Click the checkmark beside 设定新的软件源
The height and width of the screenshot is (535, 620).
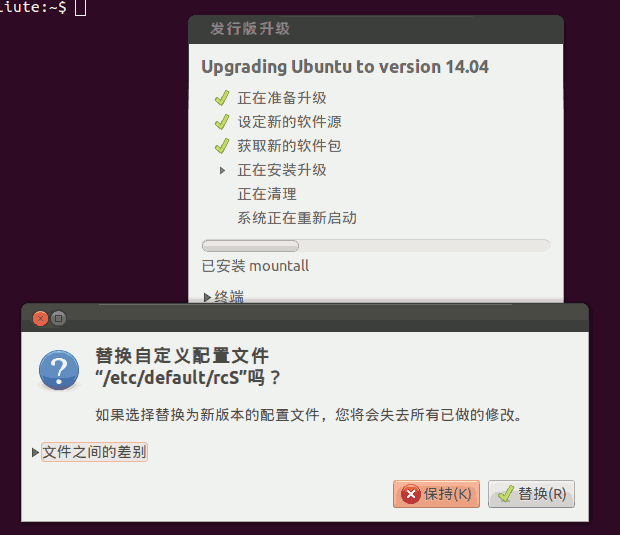222,122
